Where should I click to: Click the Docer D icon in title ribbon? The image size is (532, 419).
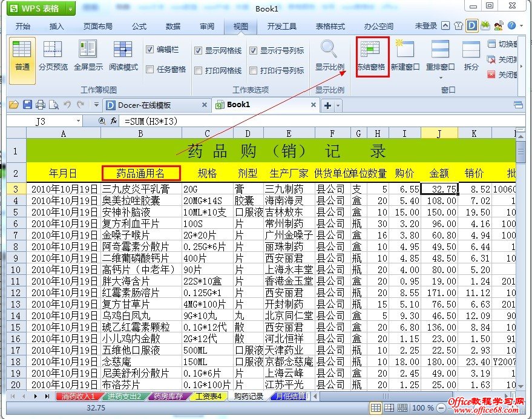click(471, 26)
